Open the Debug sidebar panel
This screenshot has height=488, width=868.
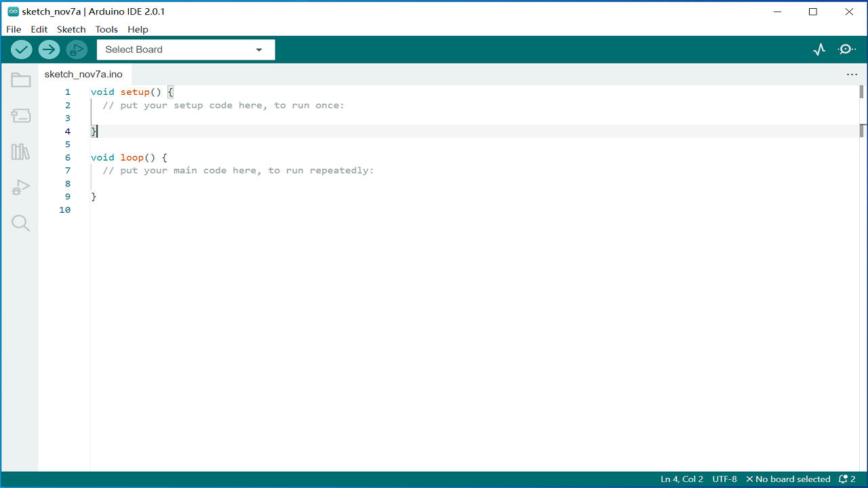(21, 188)
